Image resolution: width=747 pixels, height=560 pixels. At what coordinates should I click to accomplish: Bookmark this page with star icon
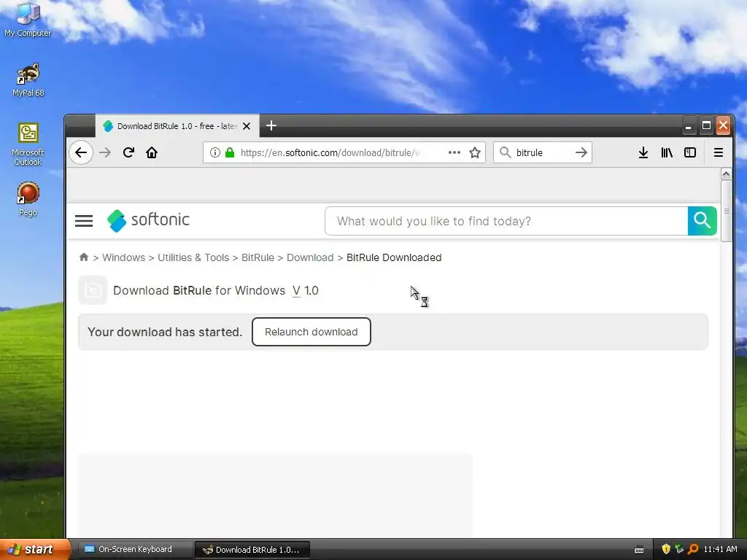[475, 152]
